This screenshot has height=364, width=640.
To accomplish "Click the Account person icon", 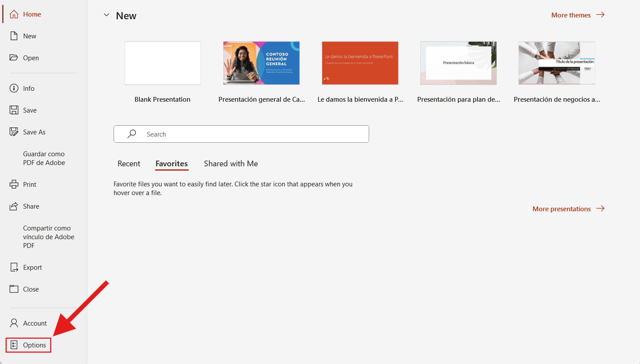I will tap(14, 323).
